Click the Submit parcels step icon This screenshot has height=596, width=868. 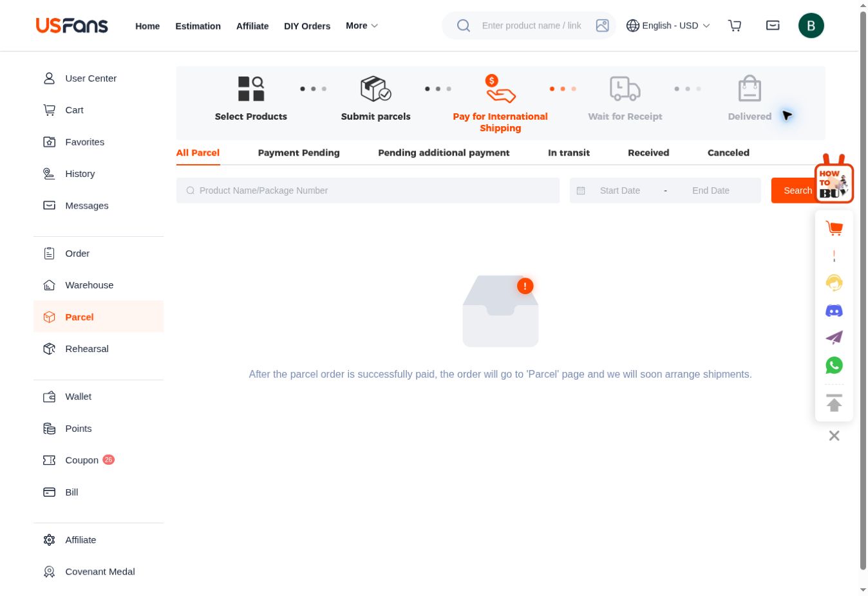point(376,89)
